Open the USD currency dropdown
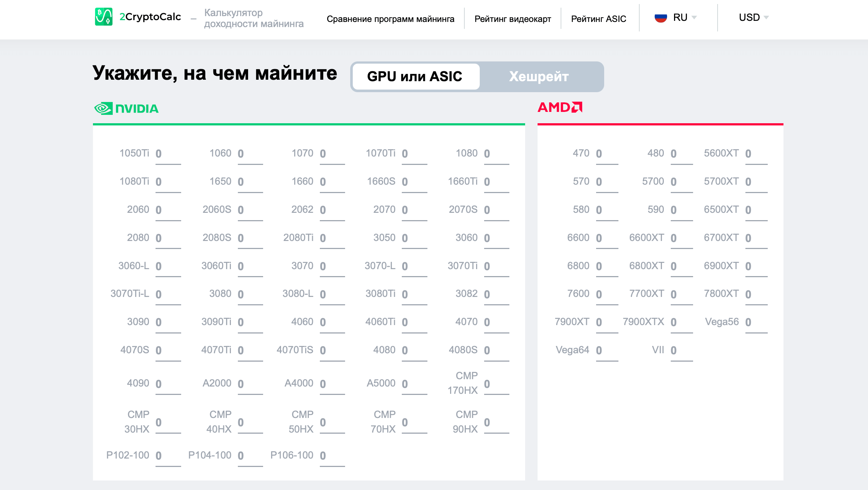868x490 pixels. tap(754, 18)
